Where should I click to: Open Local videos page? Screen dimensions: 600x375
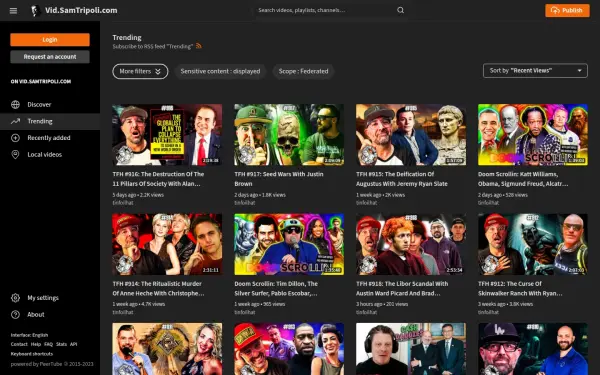(50, 155)
